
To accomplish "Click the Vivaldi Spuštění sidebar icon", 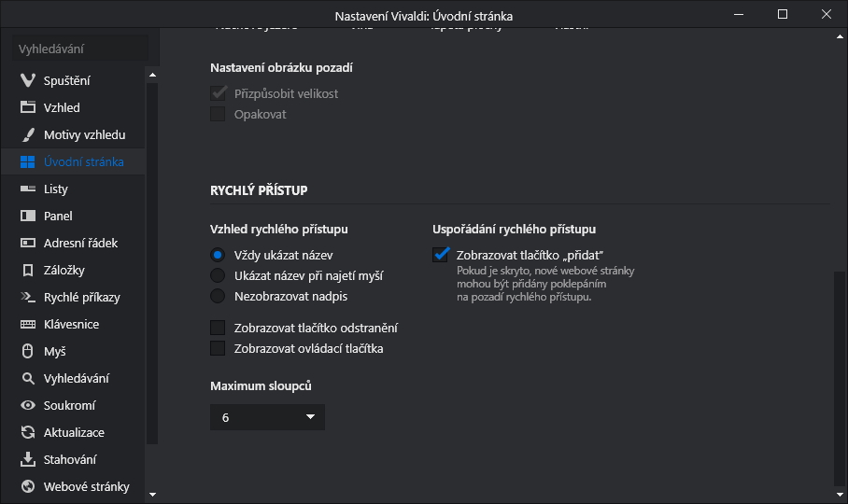I will [27, 80].
